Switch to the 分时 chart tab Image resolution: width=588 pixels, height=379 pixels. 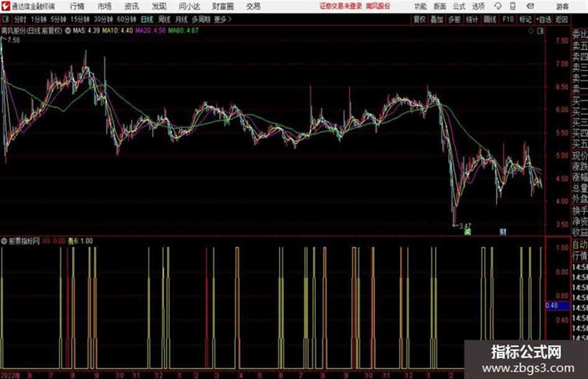20,19
